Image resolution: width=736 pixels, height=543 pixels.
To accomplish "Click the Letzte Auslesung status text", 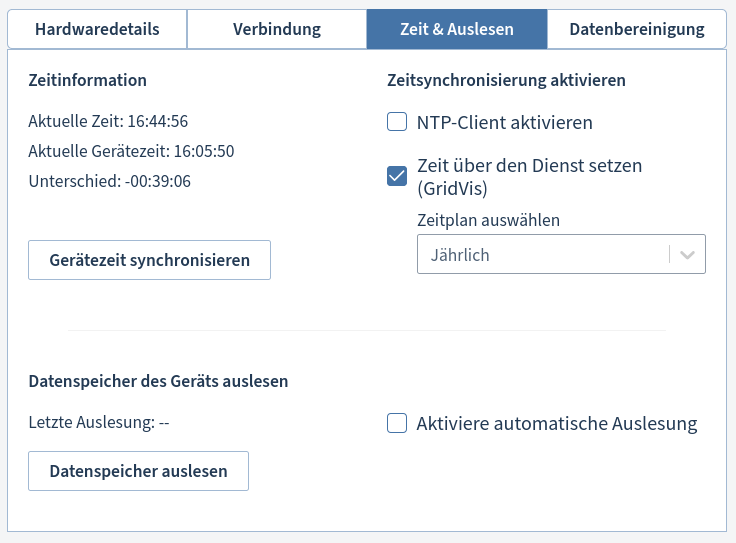I will coord(99,422).
